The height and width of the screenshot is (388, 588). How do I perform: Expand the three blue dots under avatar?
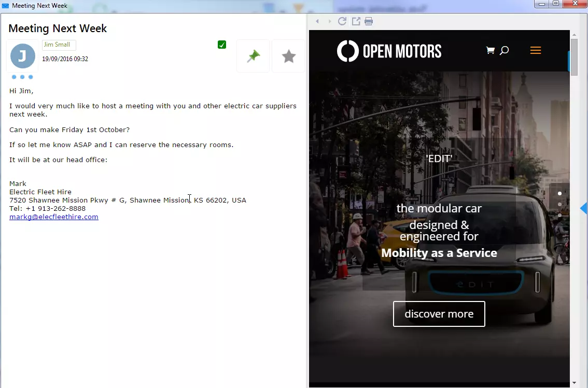click(22, 77)
